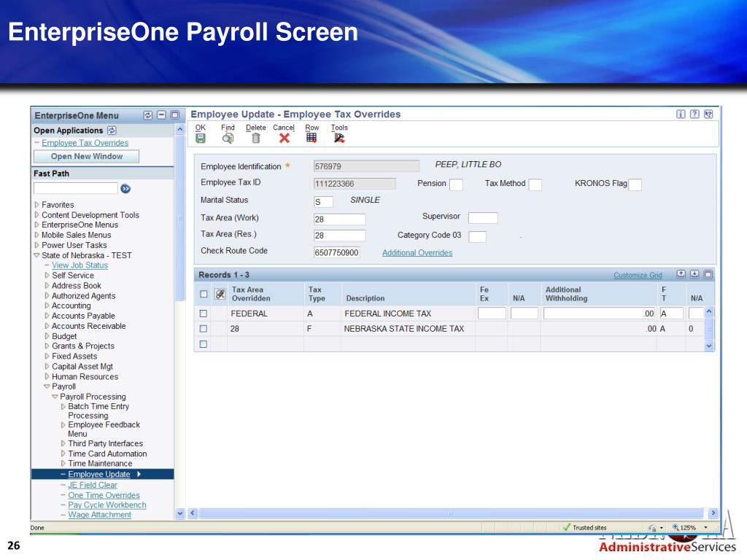
Task: Open the Row grid icon menu
Action: pyautogui.click(x=311, y=137)
